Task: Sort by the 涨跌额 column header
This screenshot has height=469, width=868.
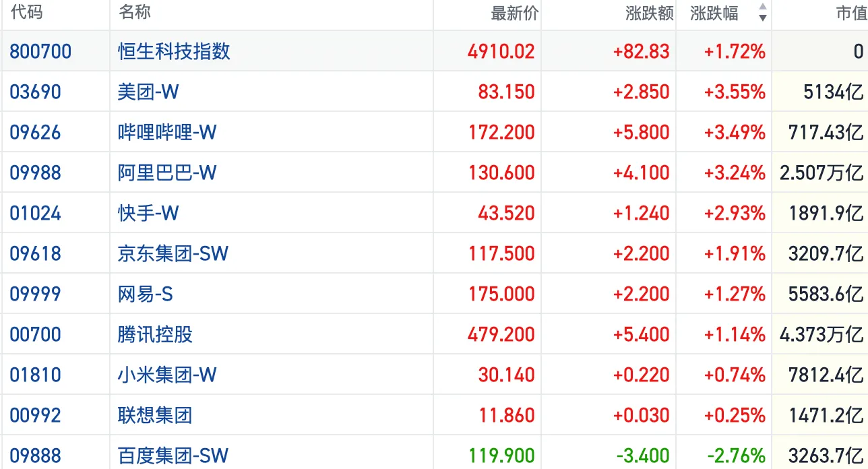Action: coord(649,13)
